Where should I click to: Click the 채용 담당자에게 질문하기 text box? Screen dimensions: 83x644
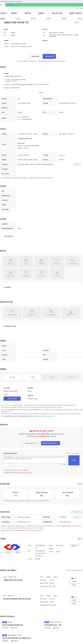click(x=35, y=459)
